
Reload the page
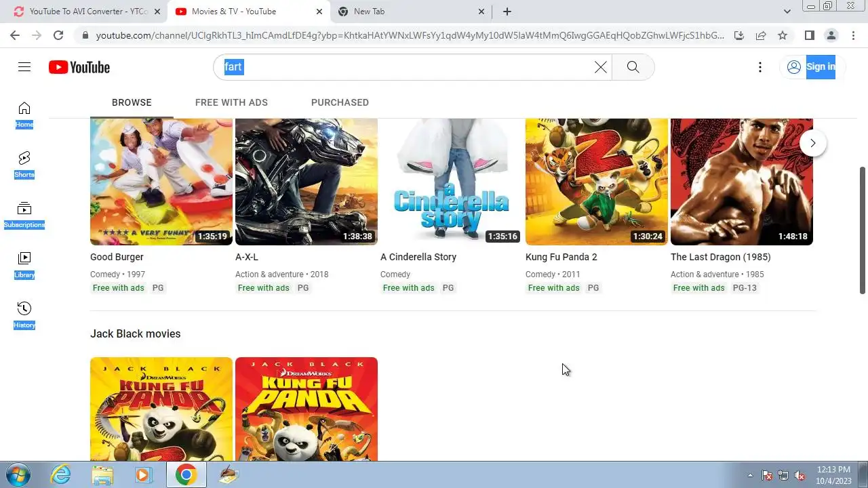(58, 35)
